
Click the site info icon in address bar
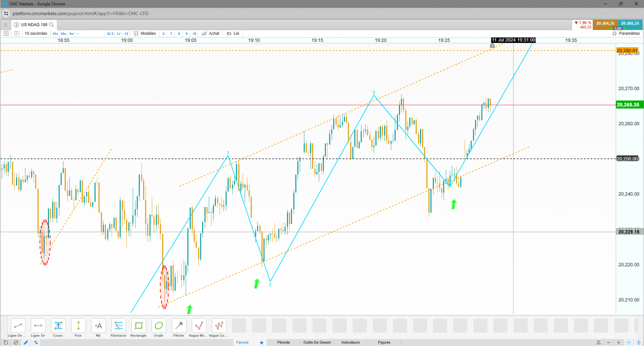click(x=6, y=14)
